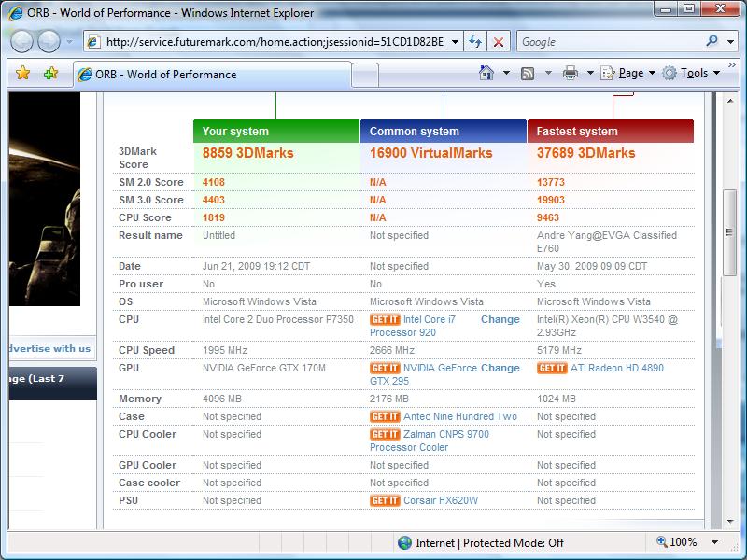Viewport: 747px width, 560px height.
Task: Click the GET IT badge for Corsair HX620W
Action: [385, 500]
